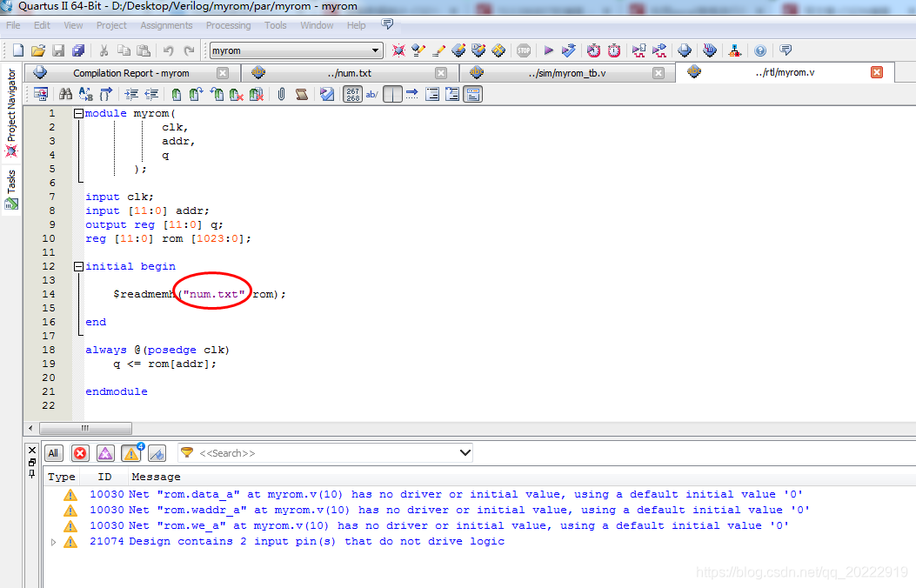The width and height of the screenshot is (916, 588).
Task: Click the Save All icon
Action: 77,50
